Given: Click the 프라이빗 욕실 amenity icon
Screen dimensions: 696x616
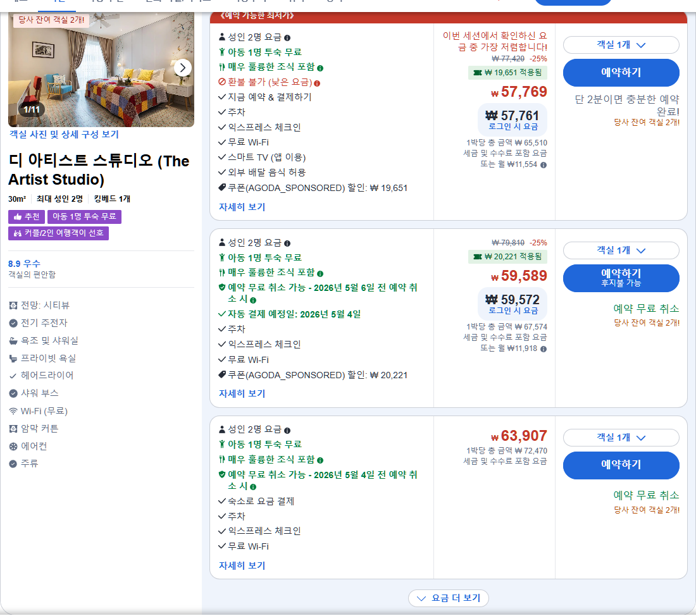Looking at the screenshot, I should pyautogui.click(x=13, y=359).
